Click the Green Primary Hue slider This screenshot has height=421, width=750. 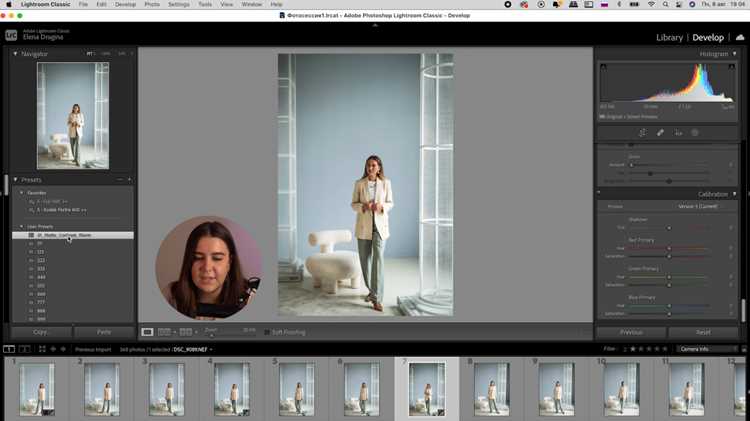coord(669,277)
